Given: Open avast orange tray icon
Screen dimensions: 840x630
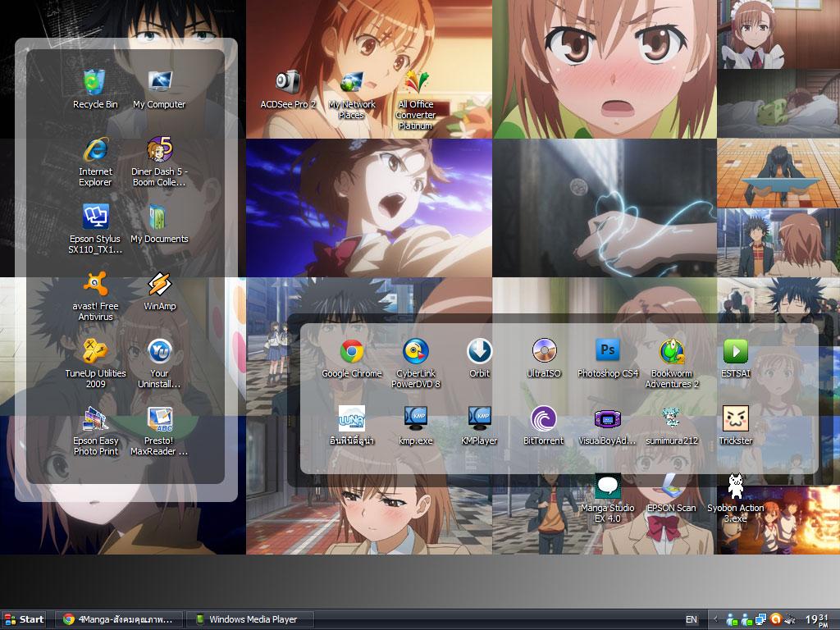Looking at the screenshot, I should (x=775, y=619).
